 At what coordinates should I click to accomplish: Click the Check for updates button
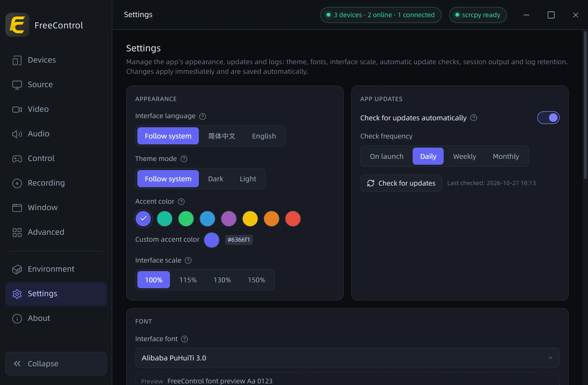pos(401,183)
